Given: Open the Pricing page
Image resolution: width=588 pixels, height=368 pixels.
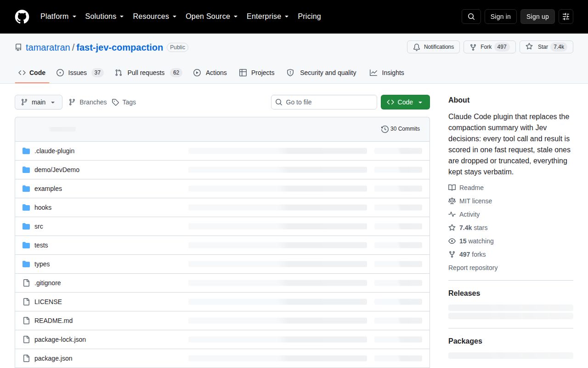Looking at the screenshot, I should point(309,16).
